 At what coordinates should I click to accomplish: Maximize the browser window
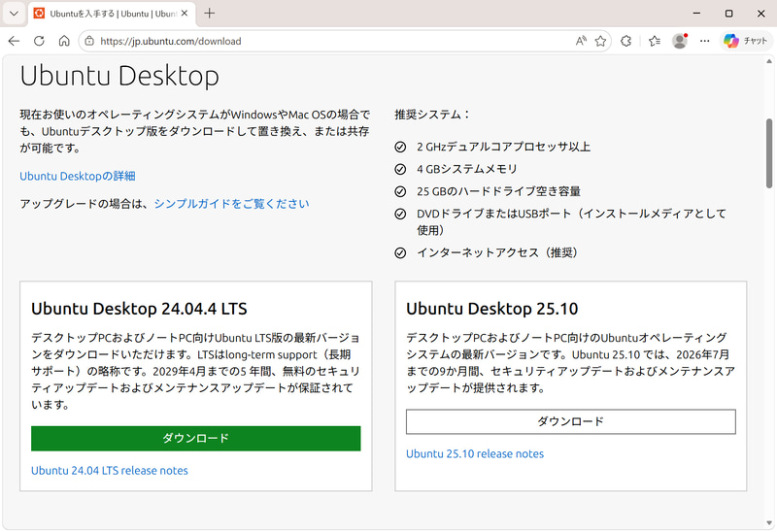coord(728,14)
